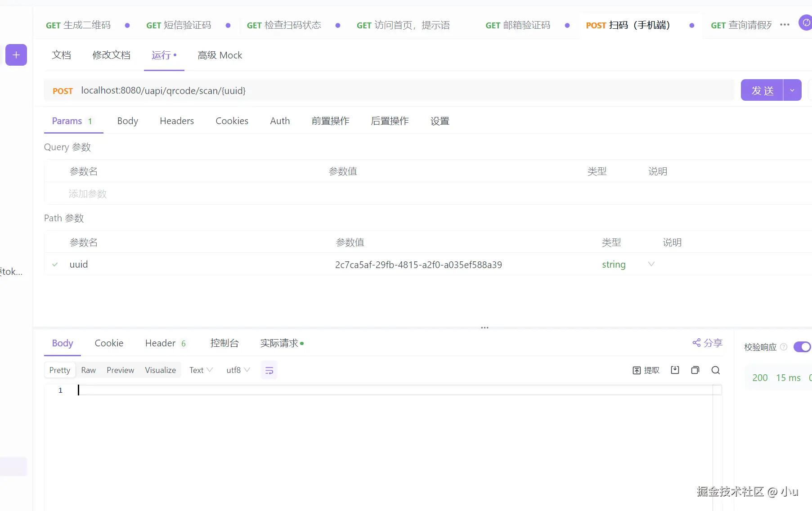Open the GET 访问首页，提示语 tab
The width and height of the screenshot is (812, 511).
click(x=403, y=25)
